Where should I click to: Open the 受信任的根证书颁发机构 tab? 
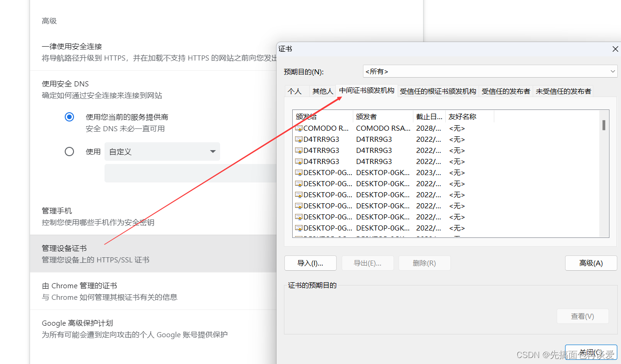click(438, 91)
